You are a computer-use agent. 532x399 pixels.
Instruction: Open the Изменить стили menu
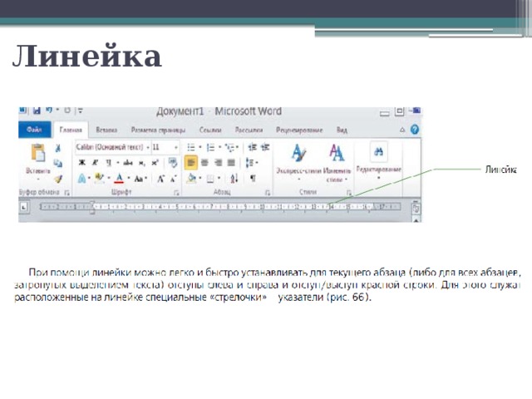[x=337, y=163]
